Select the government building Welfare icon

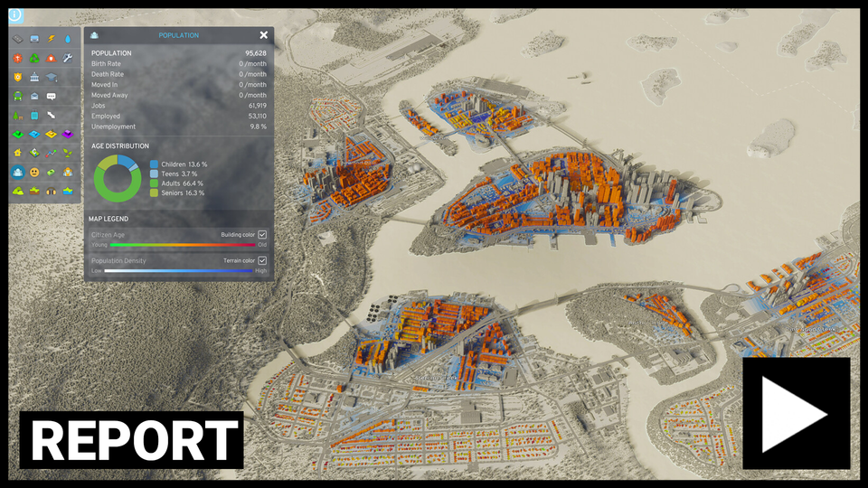[x=34, y=77]
